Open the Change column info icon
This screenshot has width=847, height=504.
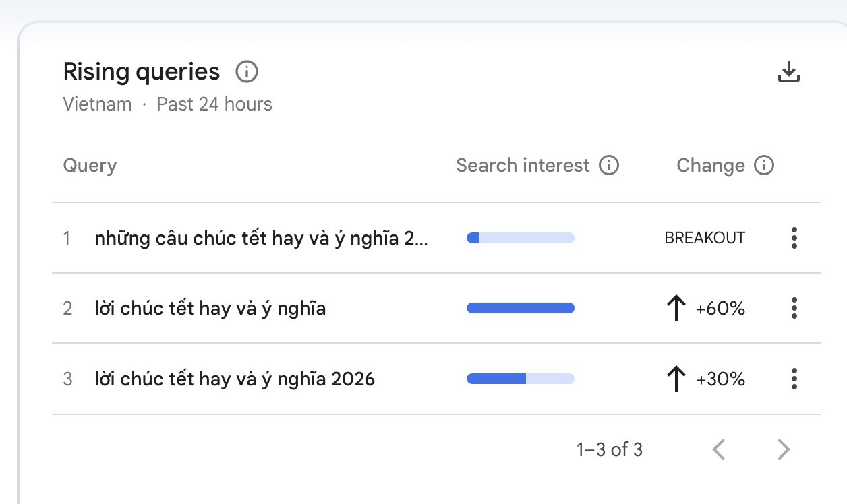765,165
